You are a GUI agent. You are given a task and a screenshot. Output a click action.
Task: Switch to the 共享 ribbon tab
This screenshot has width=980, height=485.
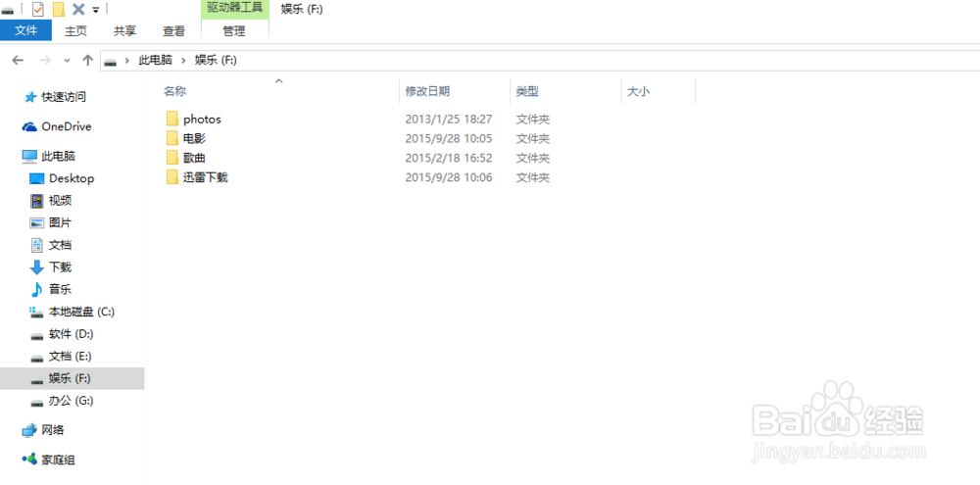(125, 30)
